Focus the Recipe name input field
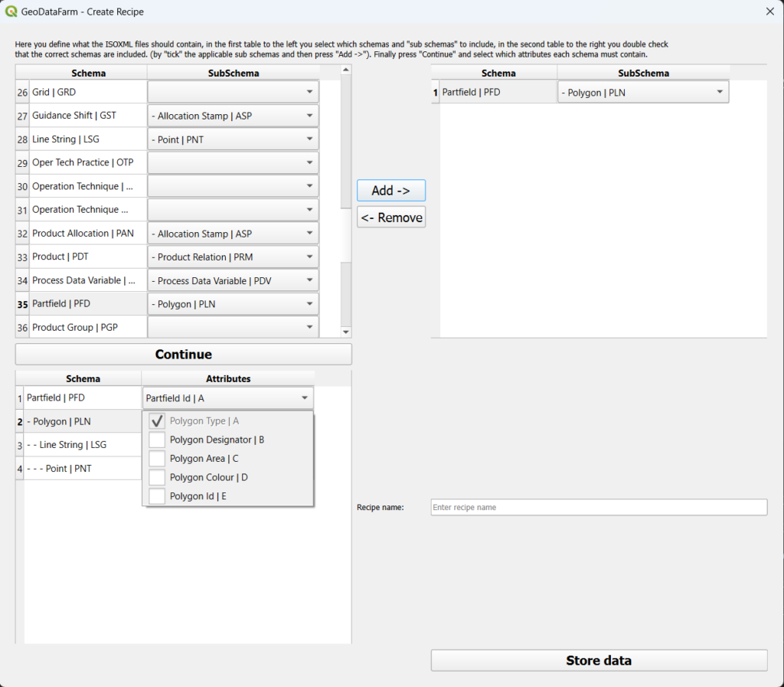This screenshot has width=784, height=687. (x=599, y=508)
